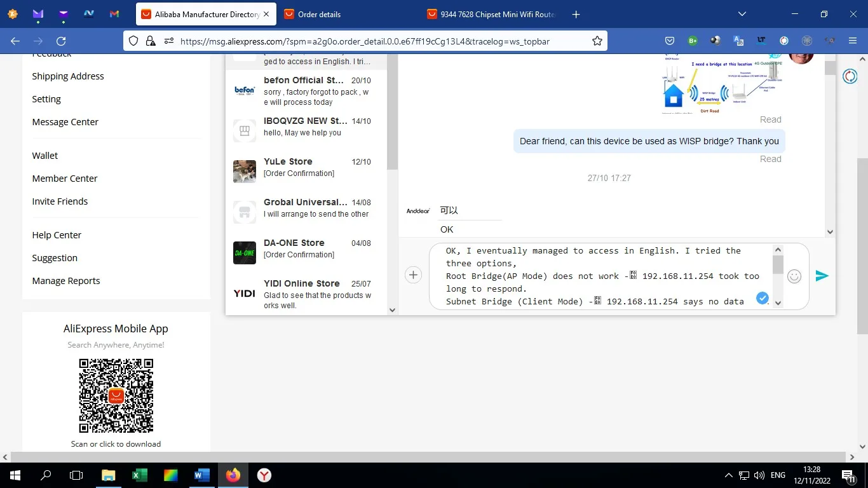868x488 pixels.
Task: Send the typed message
Action: [x=822, y=276]
